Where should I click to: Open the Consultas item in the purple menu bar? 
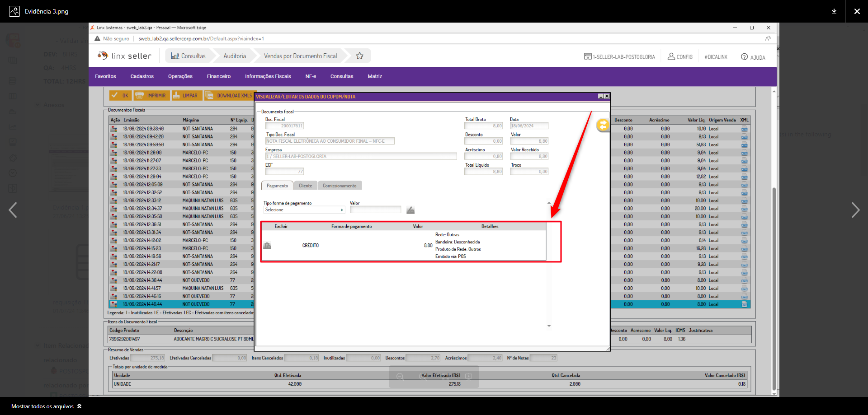coord(342,77)
